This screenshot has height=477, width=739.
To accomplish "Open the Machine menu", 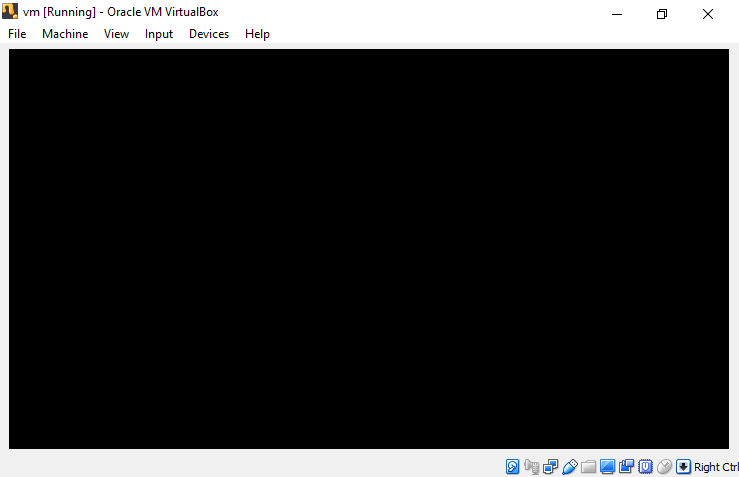I will click(65, 34).
